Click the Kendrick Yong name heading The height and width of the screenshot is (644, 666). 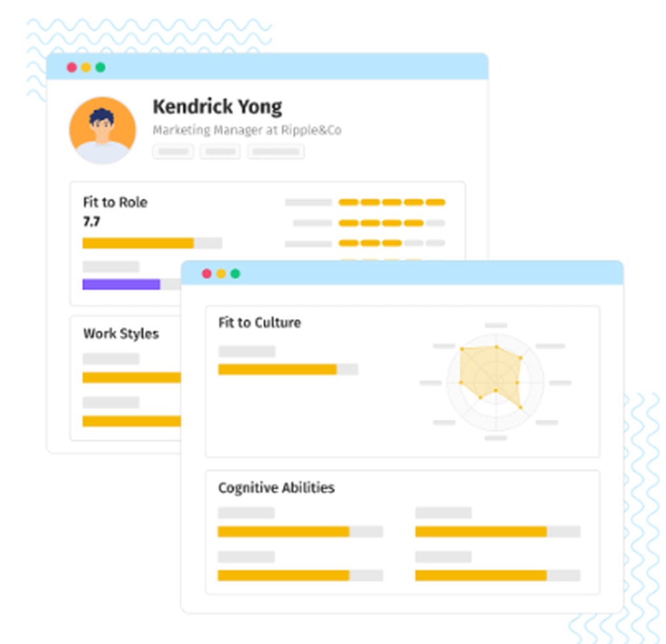coord(217,107)
